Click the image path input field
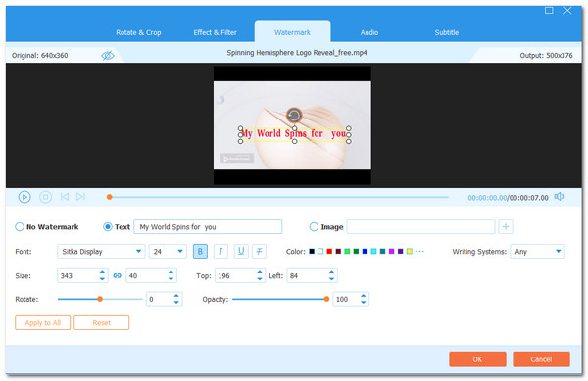The width and height of the screenshot is (588, 381). tap(420, 226)
